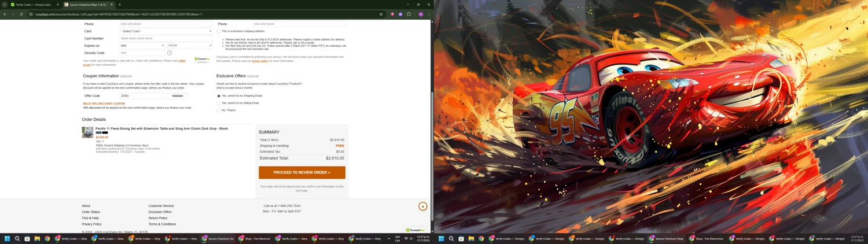Open the ESP LAA language switcher
The image size is (868, 244).
[398, 238]
